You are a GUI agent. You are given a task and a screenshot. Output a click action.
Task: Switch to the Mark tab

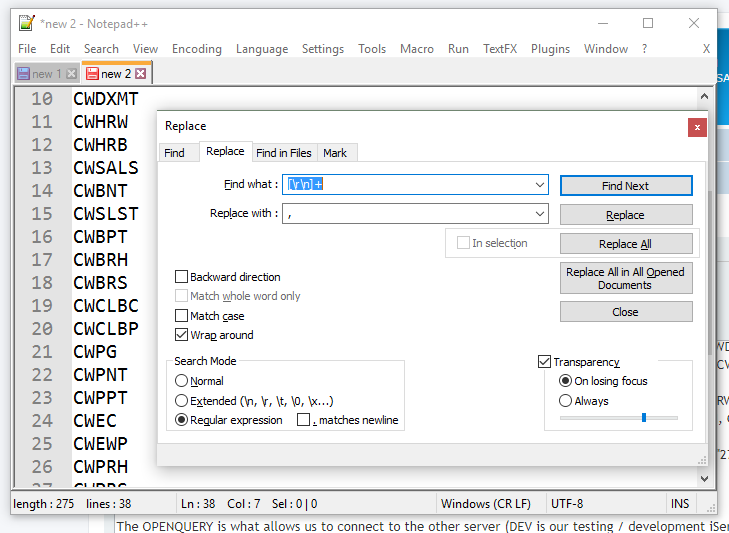point(335,153)
